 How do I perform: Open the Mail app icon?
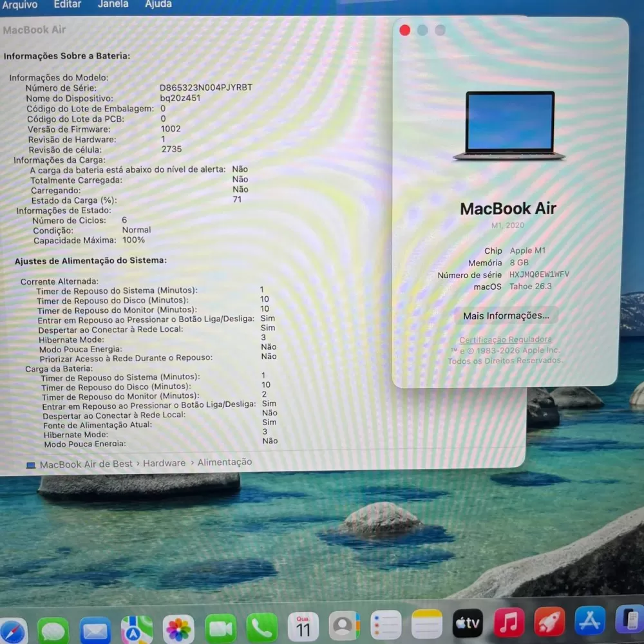(x=95, y=629)
